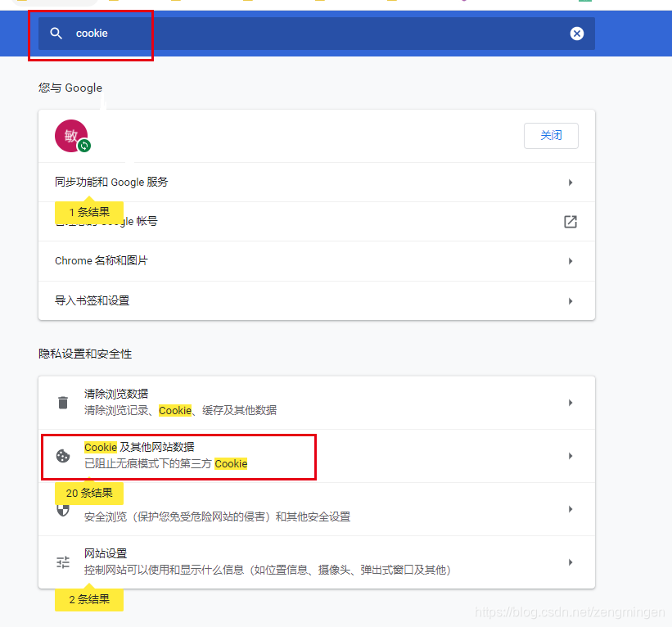
Task: Expand arrow for Chrome 名称和图片
Action: point(571,261)
